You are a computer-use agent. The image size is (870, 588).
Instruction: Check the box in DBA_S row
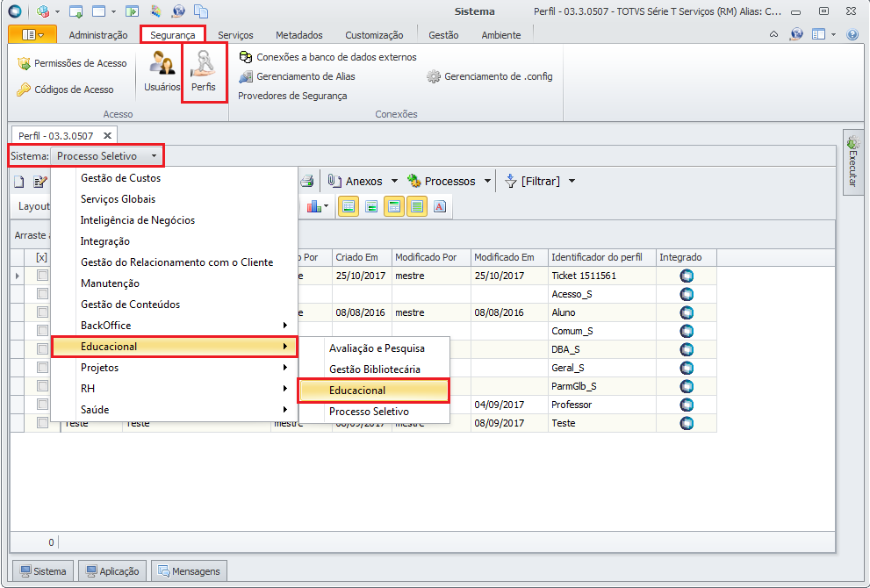tap(42, 349)
